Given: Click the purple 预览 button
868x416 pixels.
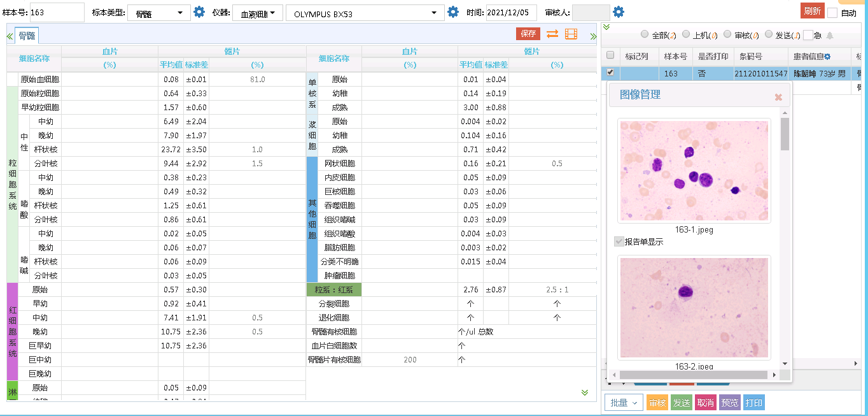Looking at the screenshot, I should pyautogui.click(x=729, y=402).
